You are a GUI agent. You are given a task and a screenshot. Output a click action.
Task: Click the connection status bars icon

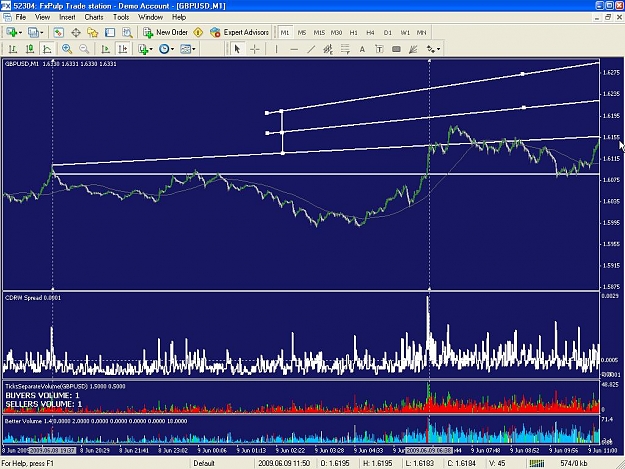click(x=537, y=463)
